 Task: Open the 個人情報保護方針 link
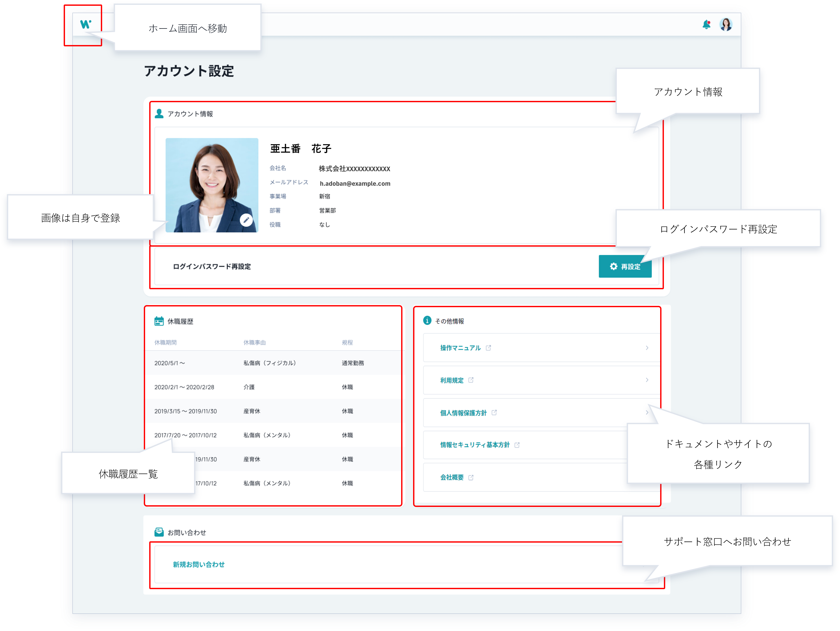coord(463,413)
